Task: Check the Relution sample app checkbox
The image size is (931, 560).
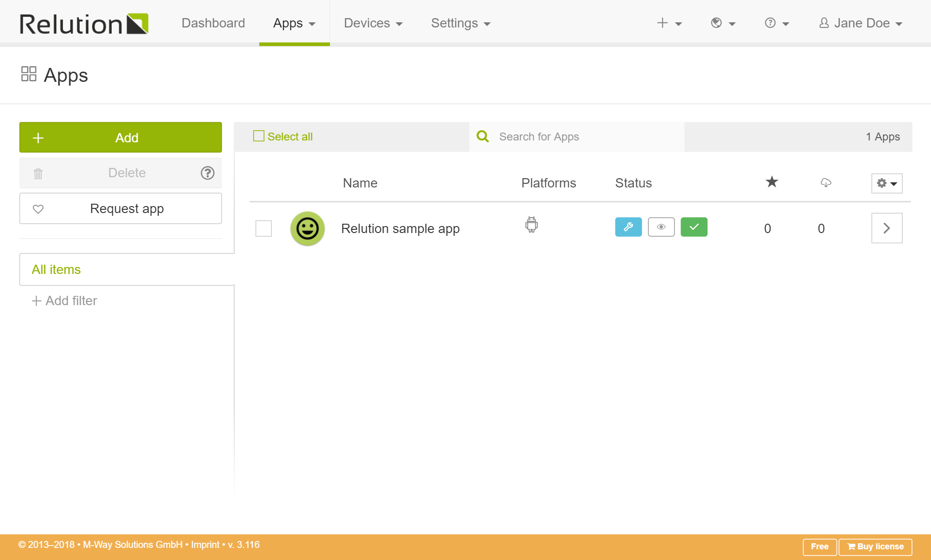Action: tap(263, 228)
